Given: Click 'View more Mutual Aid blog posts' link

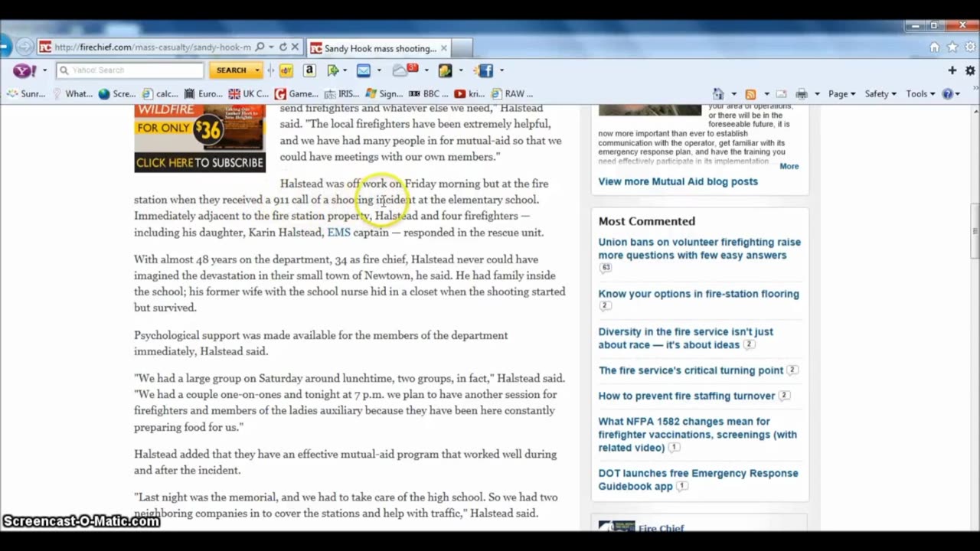Looking at the screenshot, I should coord(678,181).
